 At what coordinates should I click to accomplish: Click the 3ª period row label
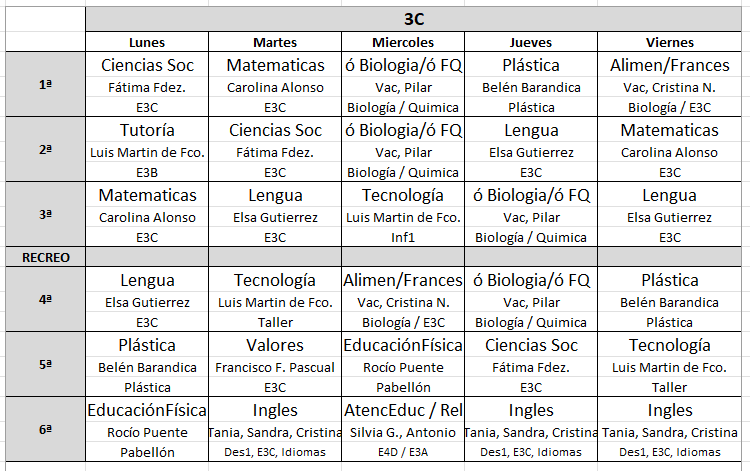[x=45, y=215]
